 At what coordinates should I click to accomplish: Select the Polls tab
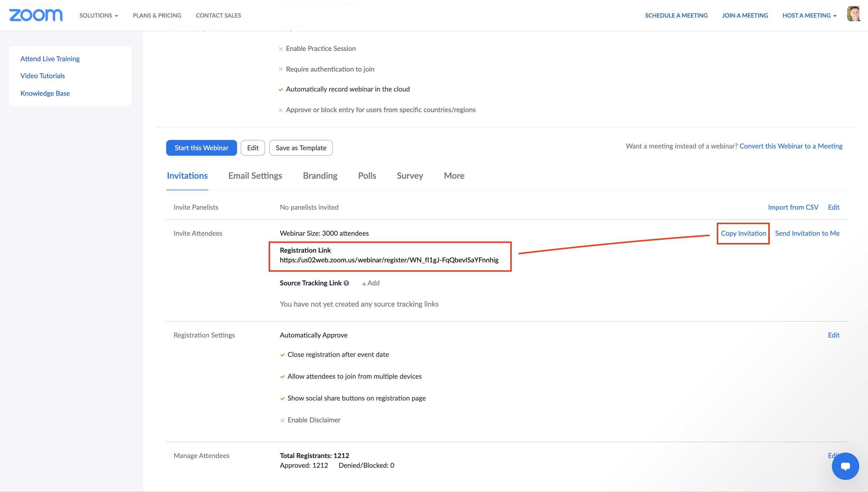click(x=367, y=176)
